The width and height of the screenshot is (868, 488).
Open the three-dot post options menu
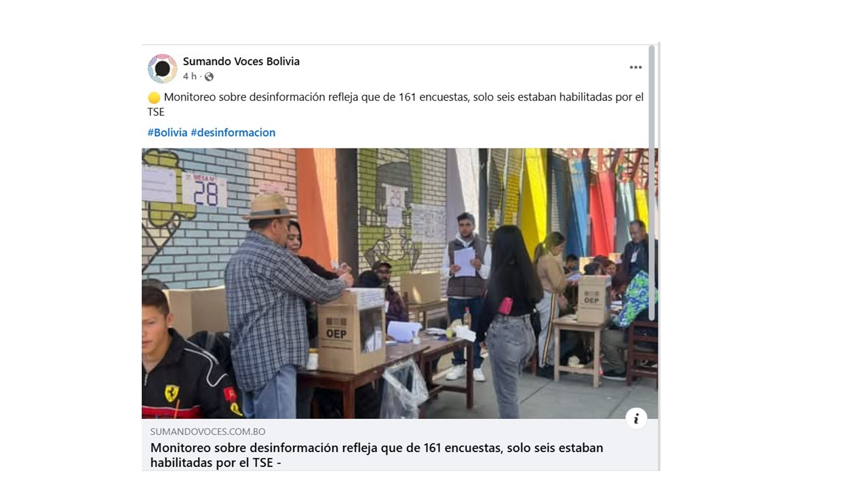[635, 67]
